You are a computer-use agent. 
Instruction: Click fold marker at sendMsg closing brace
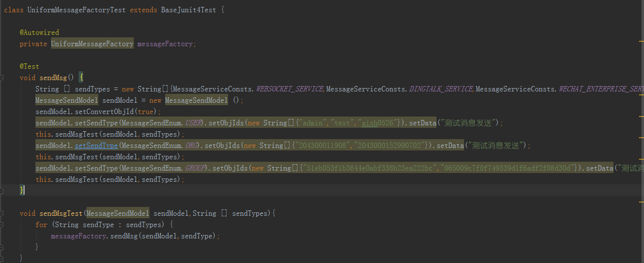pyautogui.click(x=2, y=190)
